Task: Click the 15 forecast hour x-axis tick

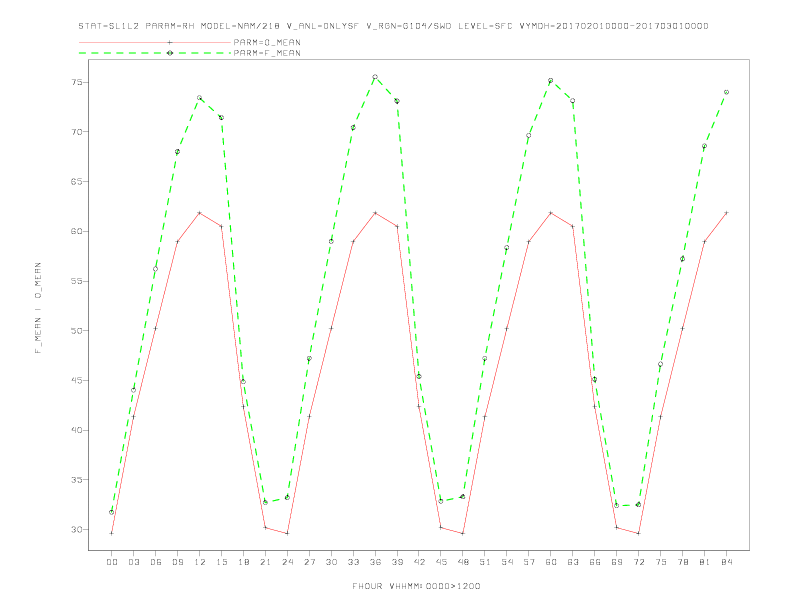Action: (x=221, y=562)
